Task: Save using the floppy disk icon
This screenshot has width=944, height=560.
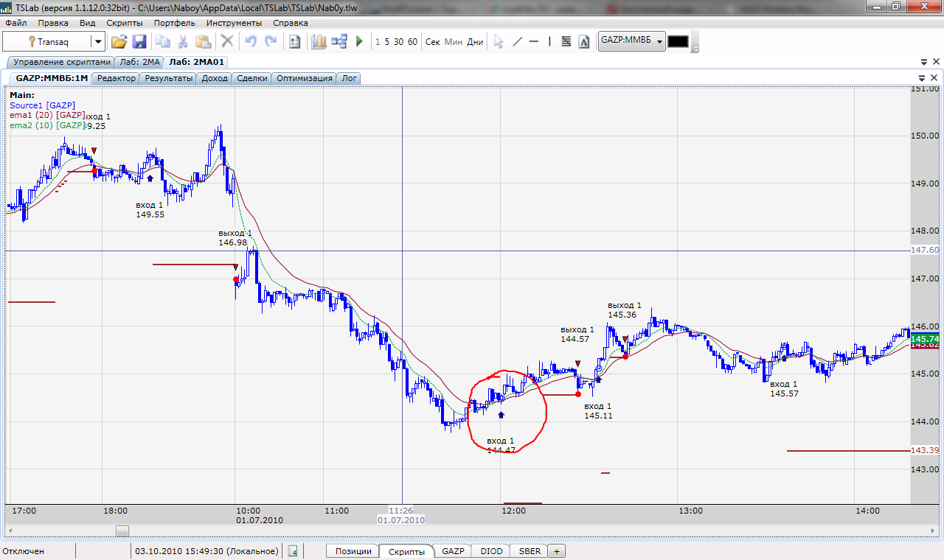Action: (x=139, y=41)
